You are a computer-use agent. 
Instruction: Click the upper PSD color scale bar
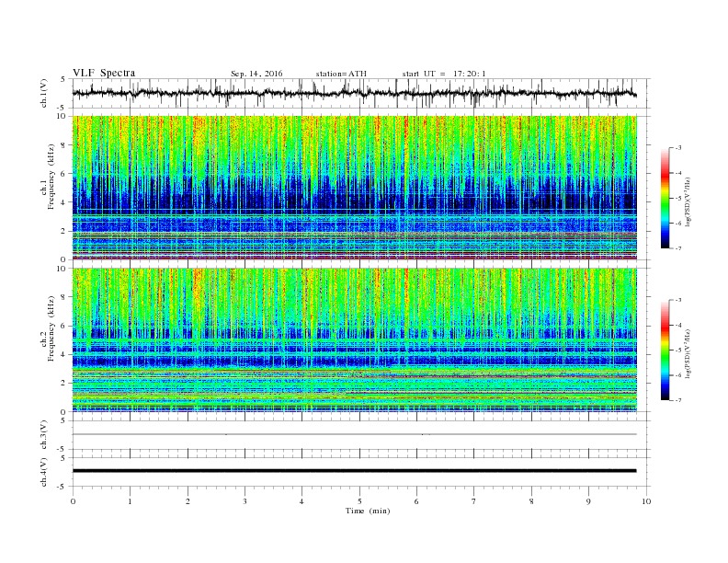pyautogui.click(x=665, y=199)
